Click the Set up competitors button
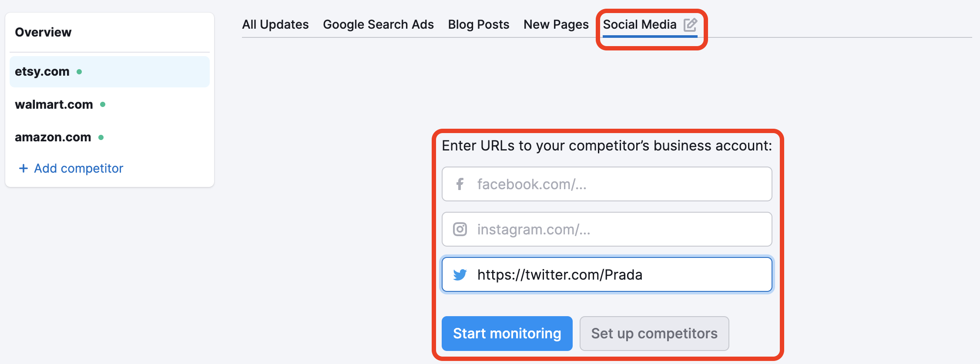The width and height of the screenshot is (980, 364). click(654, 334)
